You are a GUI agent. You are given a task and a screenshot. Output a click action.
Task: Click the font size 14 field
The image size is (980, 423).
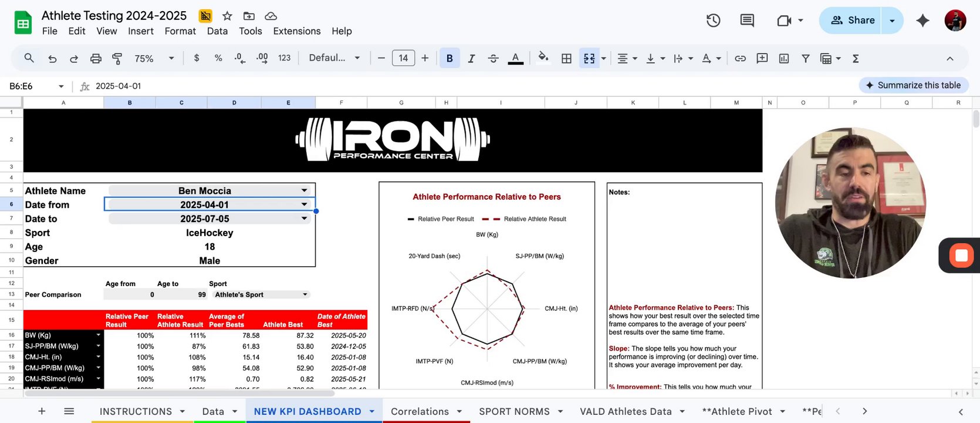click(x=403, y=58)
